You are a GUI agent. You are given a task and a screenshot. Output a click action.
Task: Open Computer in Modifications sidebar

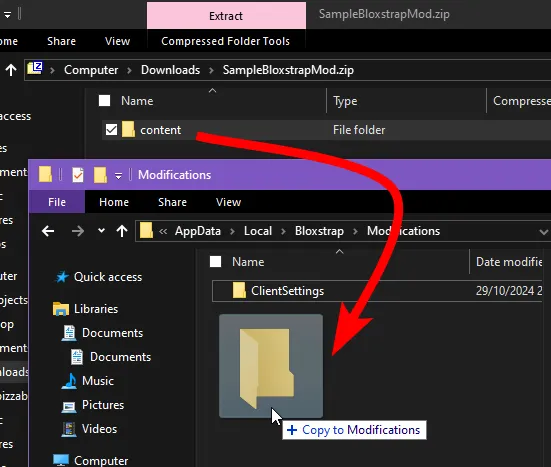tap(101, 460)
